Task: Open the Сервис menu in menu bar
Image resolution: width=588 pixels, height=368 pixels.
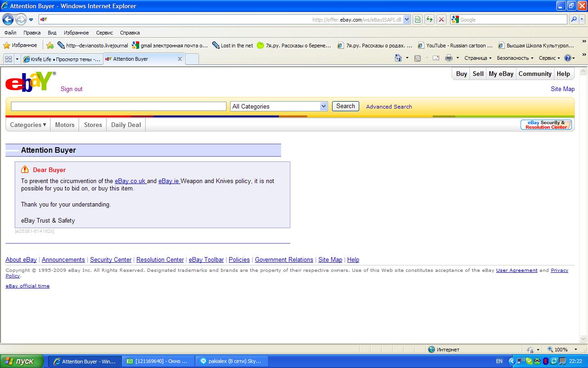Action: [104, 33]
